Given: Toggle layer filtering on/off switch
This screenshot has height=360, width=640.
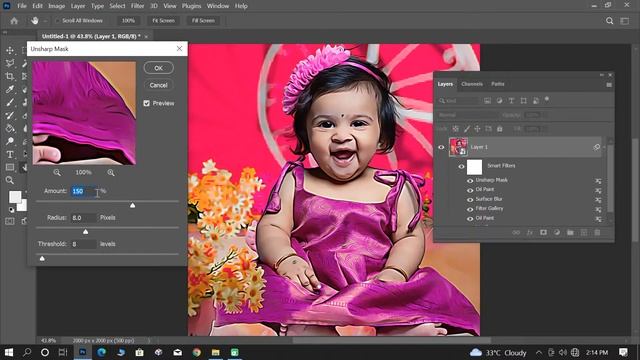Looking at the screenshot, I should [547, 99].
